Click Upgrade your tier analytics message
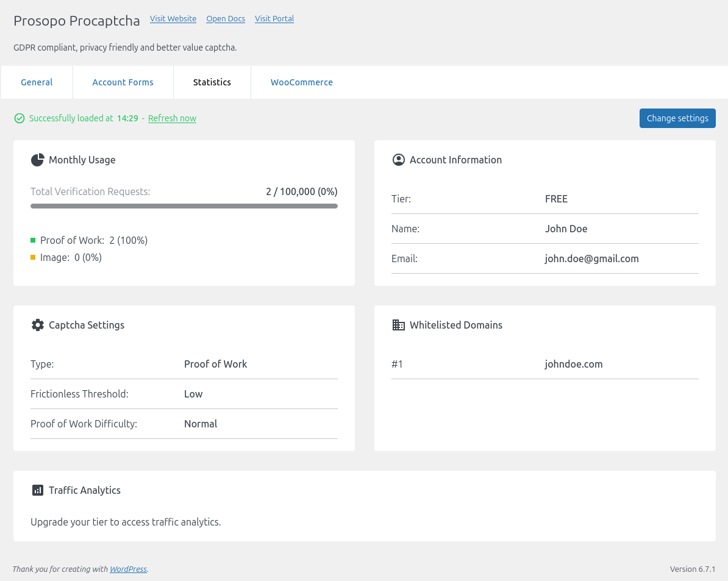This screenshot has height=581, width=728. [126, 522]
